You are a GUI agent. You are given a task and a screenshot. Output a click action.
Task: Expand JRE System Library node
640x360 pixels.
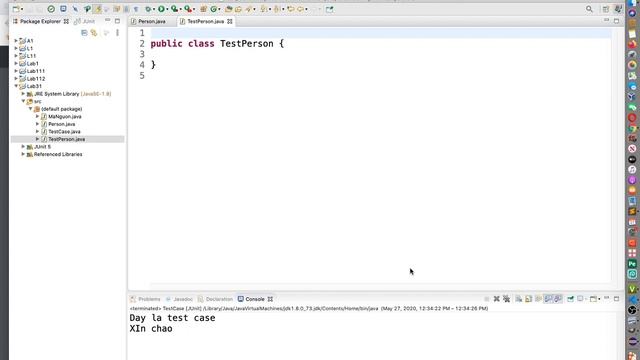pyautogui.click(x=23, y=94)
